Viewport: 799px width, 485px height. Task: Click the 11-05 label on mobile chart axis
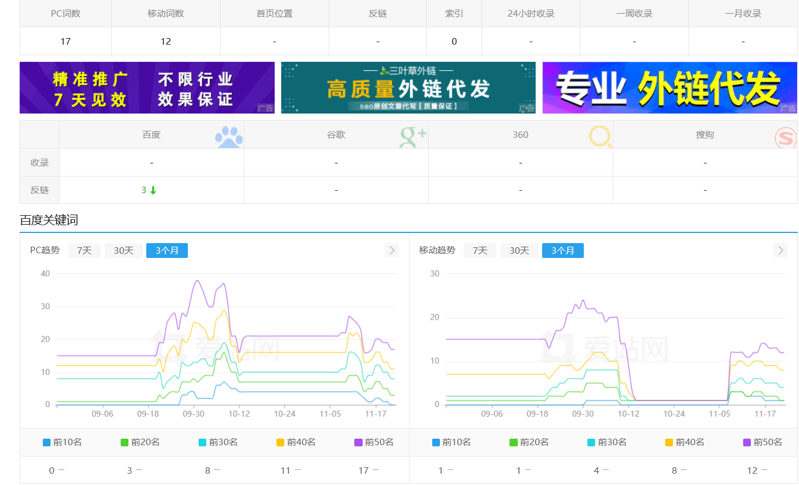point(720,414)
